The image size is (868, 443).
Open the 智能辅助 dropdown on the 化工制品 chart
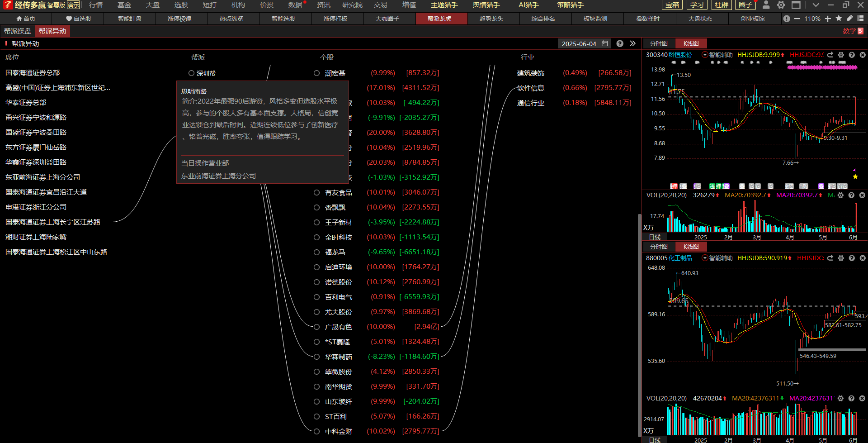[705, 258]
